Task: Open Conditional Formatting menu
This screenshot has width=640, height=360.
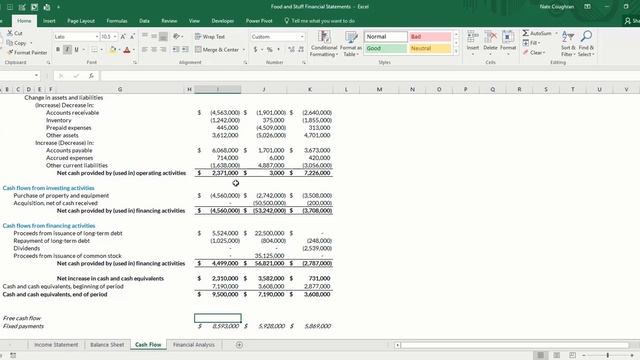Action: pyautogui.click(x=324, y=44)
